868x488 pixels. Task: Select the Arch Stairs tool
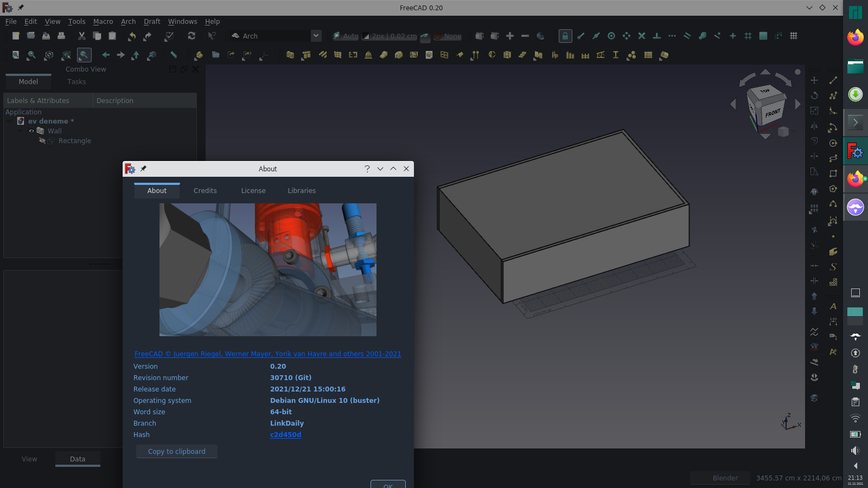(522, 55)
